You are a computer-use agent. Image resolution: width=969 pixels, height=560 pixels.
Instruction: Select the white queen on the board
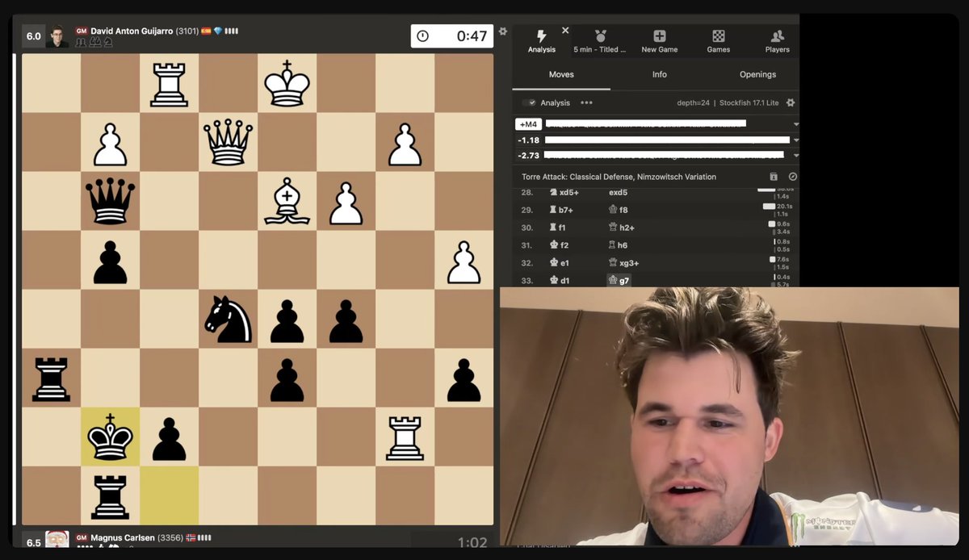click(x=229, y=142)
